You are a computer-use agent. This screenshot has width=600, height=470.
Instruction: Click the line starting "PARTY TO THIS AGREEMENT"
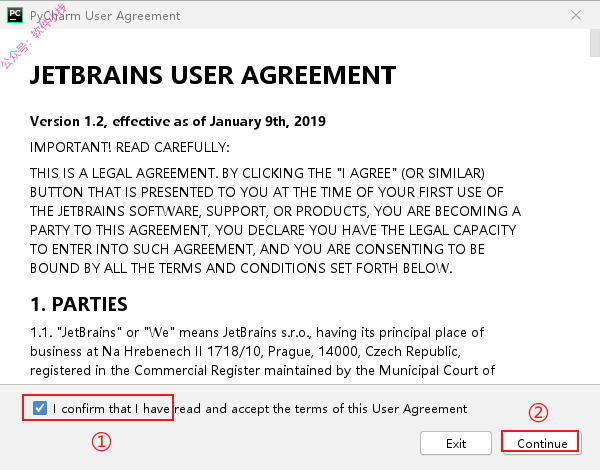(273, 230)
